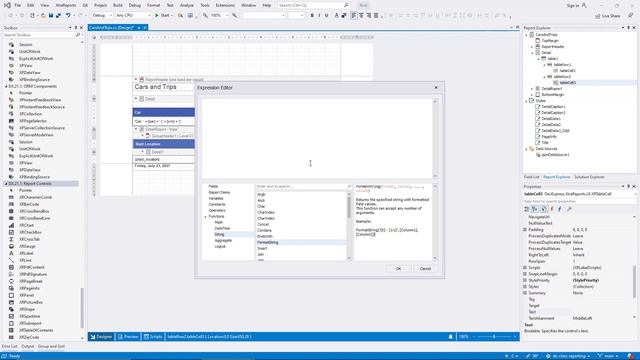
Task: Select the DateTime function category
Action: click(222, 229)
